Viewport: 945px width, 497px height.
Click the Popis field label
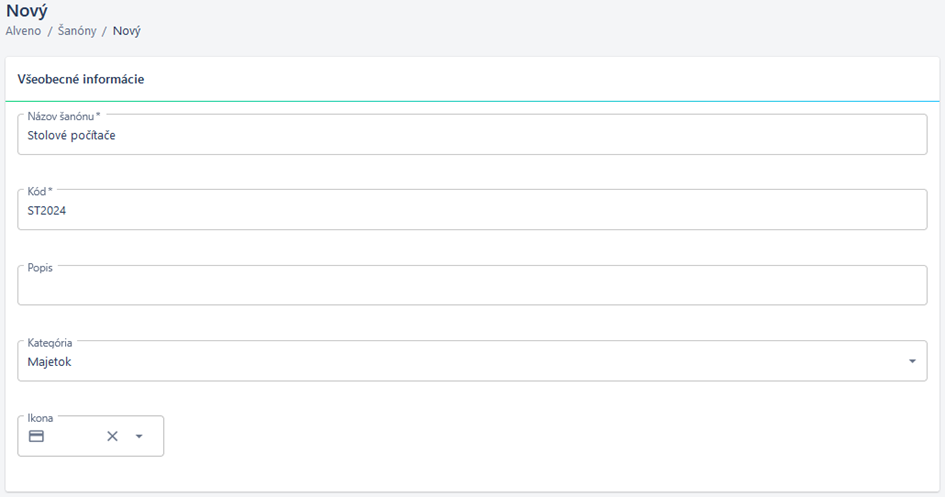click(40, 267)
